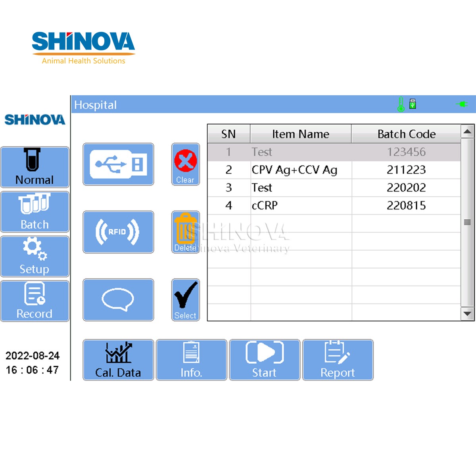Click the orange trash Delete icon
The width and height of the screenshot is (476, 476).
[x=185, y=232]
